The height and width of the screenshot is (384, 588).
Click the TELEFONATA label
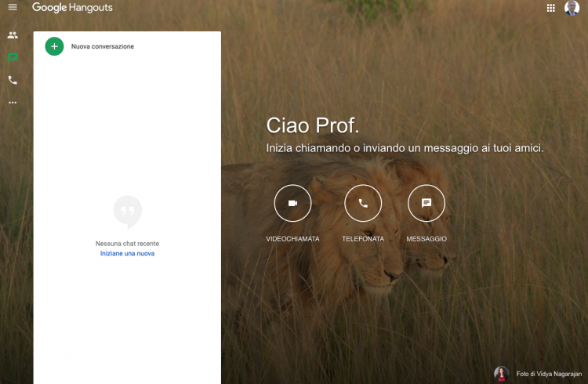coord(363,239)
